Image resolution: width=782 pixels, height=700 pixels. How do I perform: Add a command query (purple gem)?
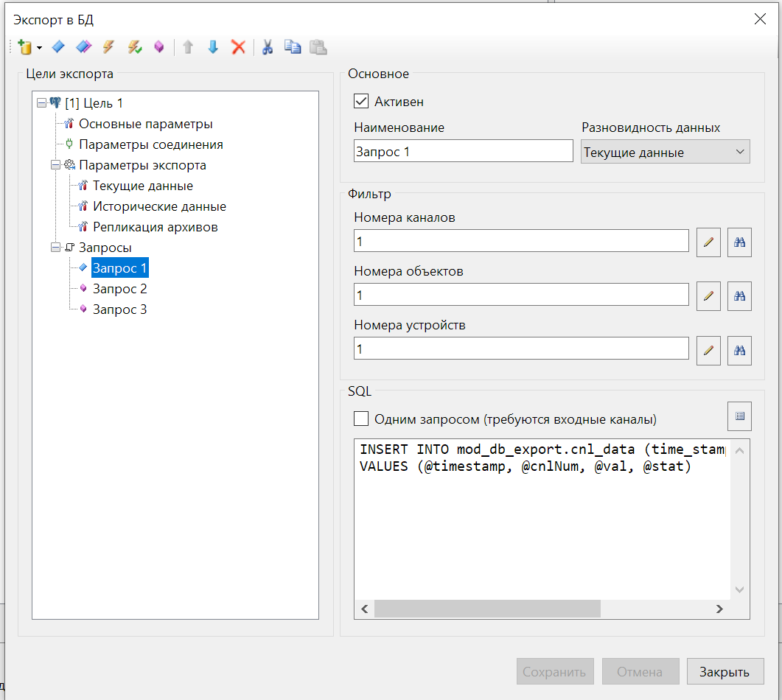point(159,47)
